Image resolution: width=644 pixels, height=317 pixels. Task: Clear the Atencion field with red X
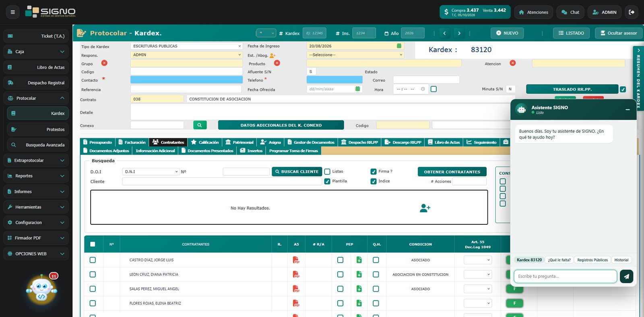click(x=512, y=63)
